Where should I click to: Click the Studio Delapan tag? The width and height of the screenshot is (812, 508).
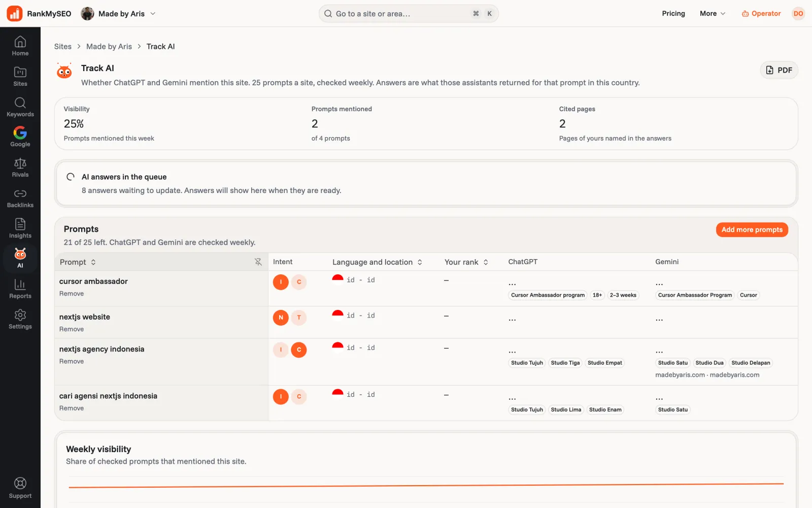point(751,363)
